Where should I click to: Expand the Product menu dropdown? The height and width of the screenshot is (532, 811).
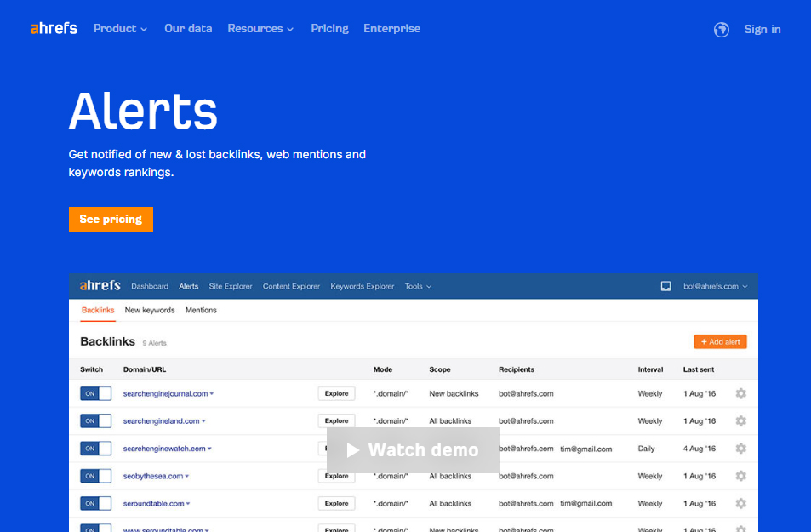(x=121, y=29)
